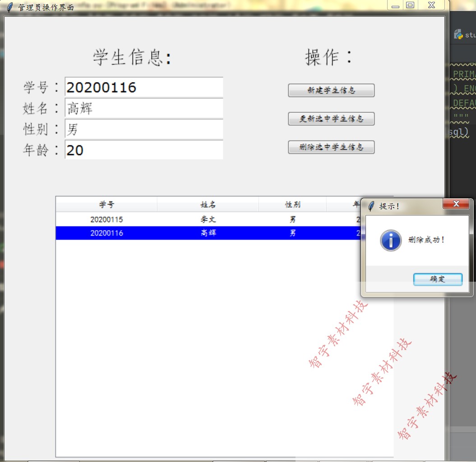
Task: Click the 更新选中学生信息 button
Action: [331, 119]
